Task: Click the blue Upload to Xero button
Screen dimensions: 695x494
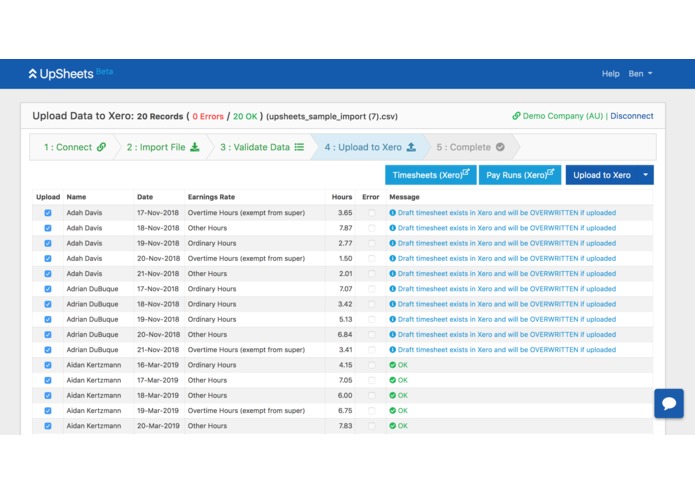Action: [x=602, y=175]
